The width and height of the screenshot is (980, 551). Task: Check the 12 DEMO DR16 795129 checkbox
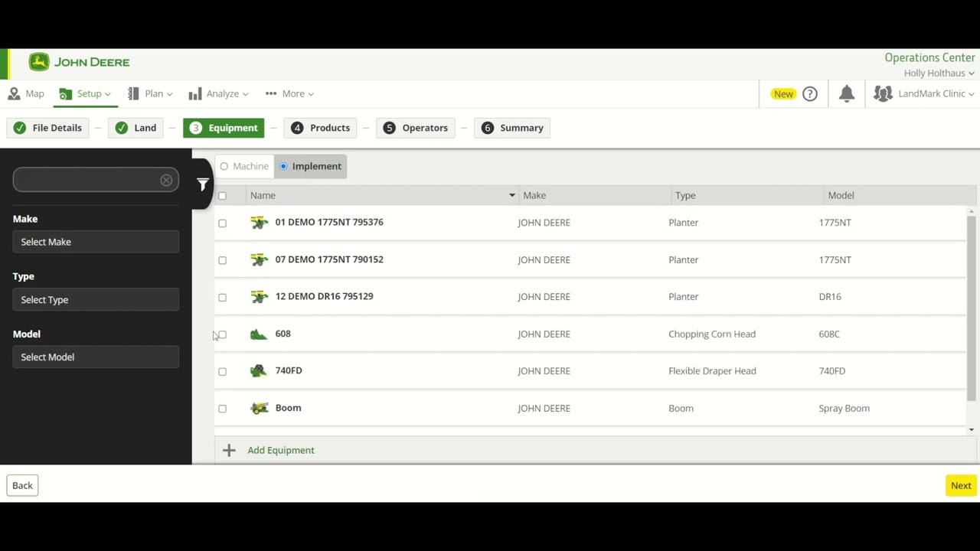(x=222, y=298)
